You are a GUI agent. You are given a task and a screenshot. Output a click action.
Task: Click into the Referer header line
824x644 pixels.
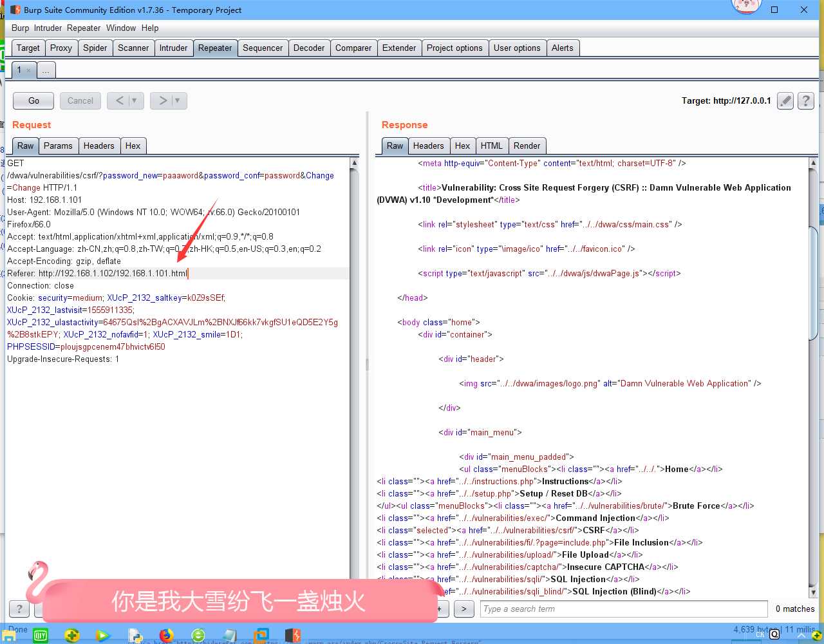point(178,274)
